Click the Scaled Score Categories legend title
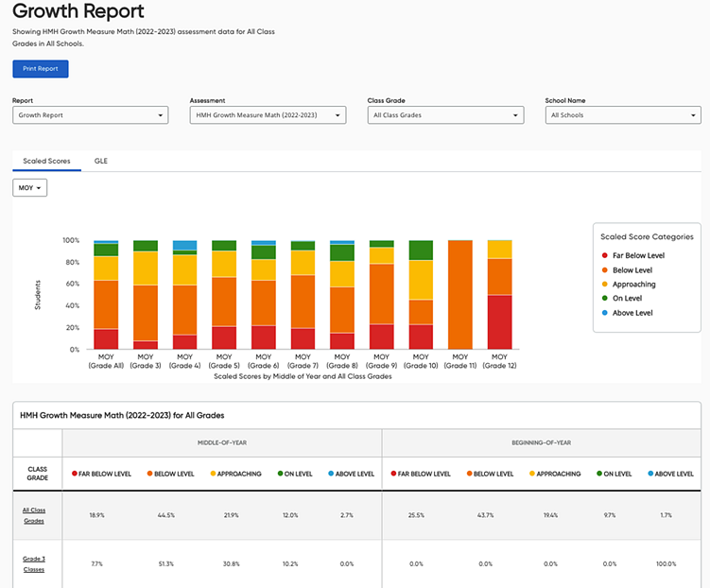This screenshot has width=710, height=588. pos(647,236)
